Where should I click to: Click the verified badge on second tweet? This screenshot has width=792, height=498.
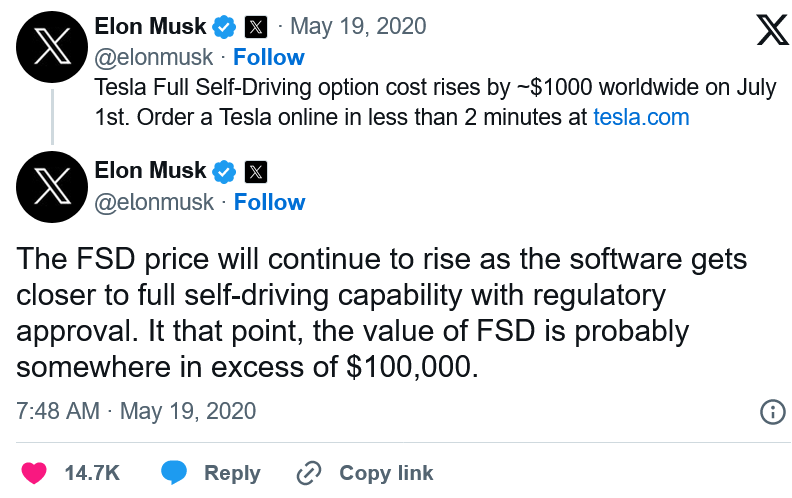pos(224,172)
